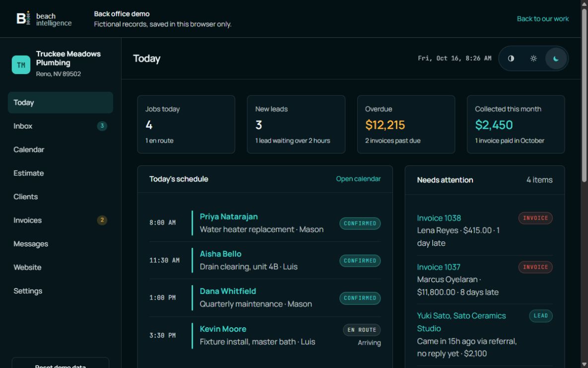Switch to the auto contrast theme
This screenshot has width=588, height=368.
(x=511, y=58)
